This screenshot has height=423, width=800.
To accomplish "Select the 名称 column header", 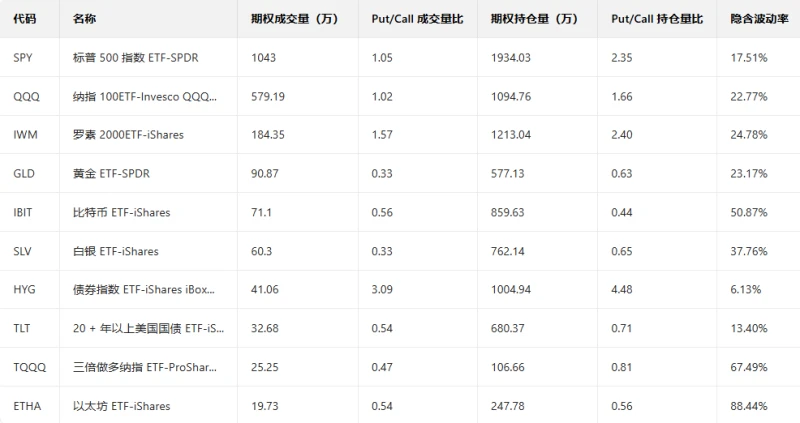I will point(86,19).
